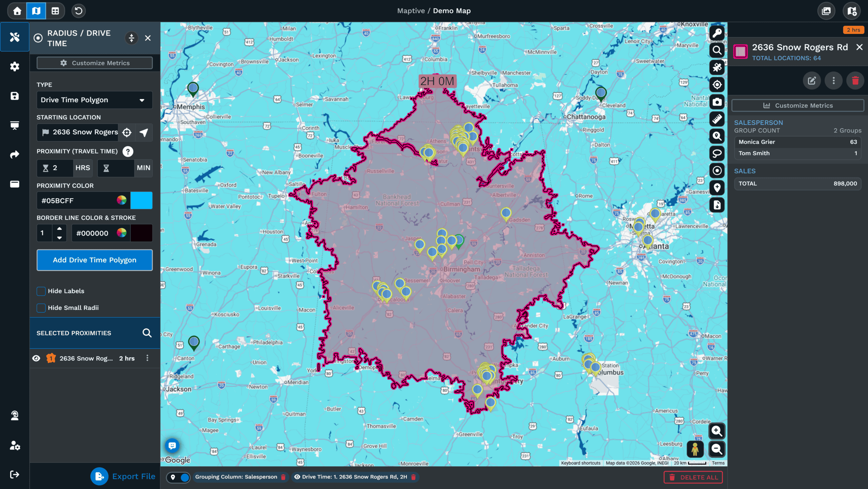Open more options menu in details panel

(x=834, y=80)
